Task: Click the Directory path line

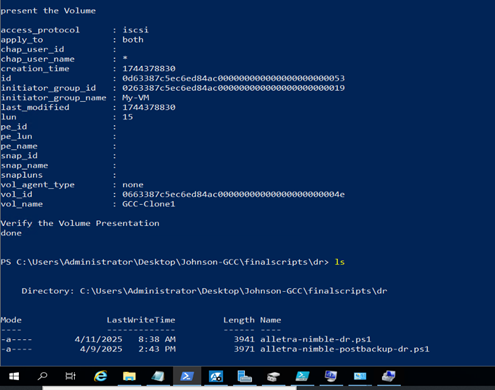Action: pyautogui.click(x=204, y=291)
